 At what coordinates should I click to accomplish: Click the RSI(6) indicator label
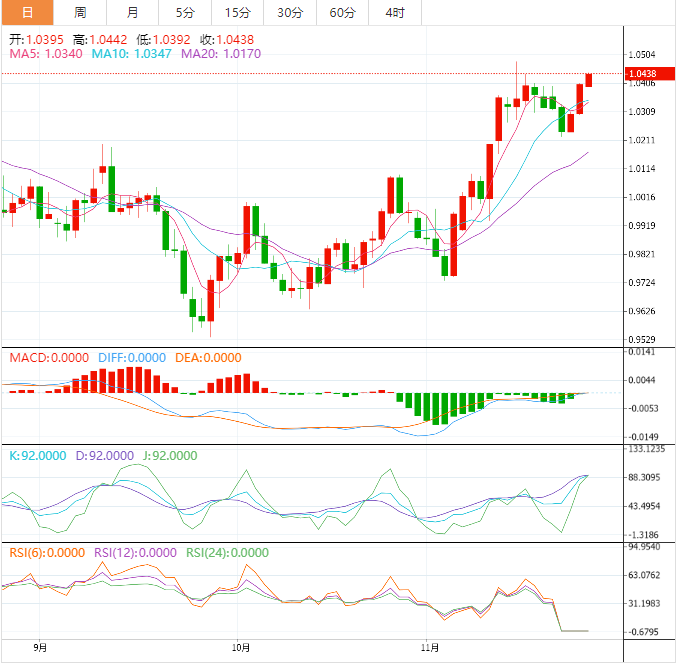[47, 552]
